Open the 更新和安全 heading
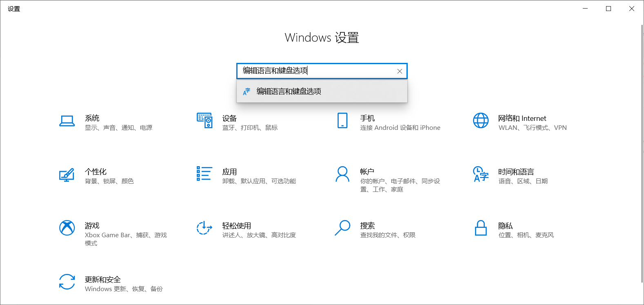The height and width of the screenshot is (305, 644). click(x=103, y=279)
